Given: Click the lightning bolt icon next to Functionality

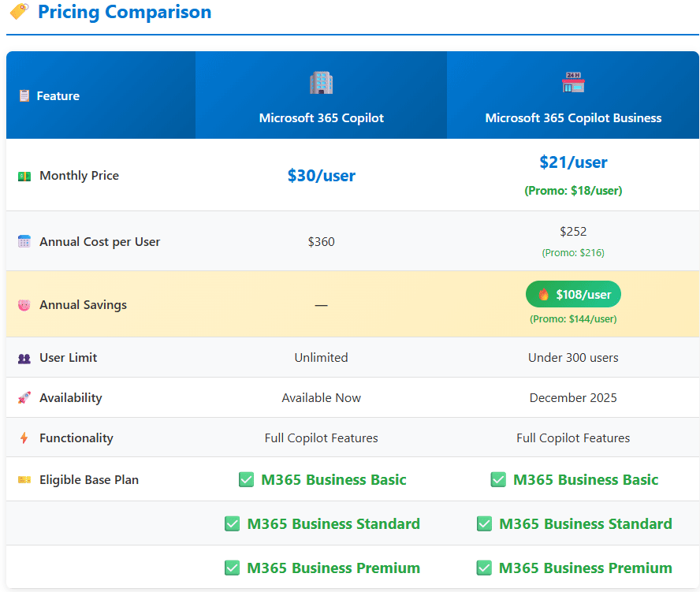Looking at the screenshot, I should [x=24, y=437].
